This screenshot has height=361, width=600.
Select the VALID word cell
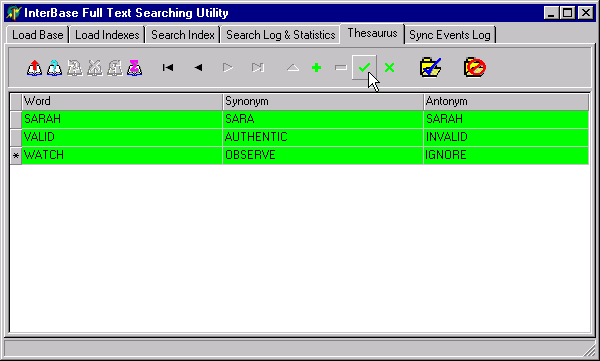click(122, 137)
